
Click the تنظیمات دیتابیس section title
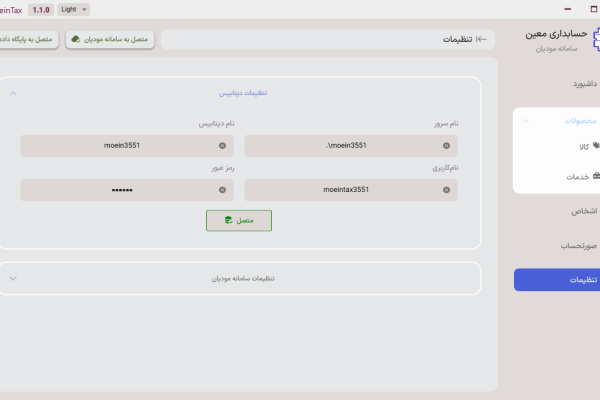(243, 93)
